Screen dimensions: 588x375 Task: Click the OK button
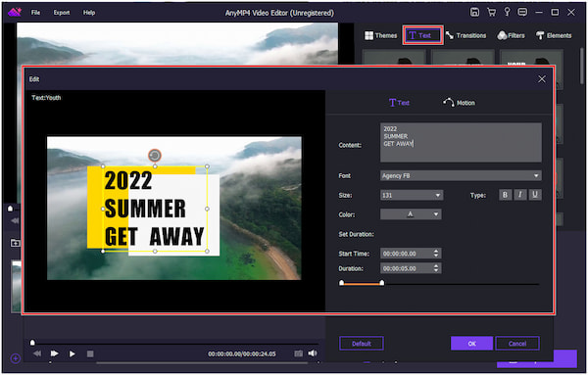tap(471, 344)
